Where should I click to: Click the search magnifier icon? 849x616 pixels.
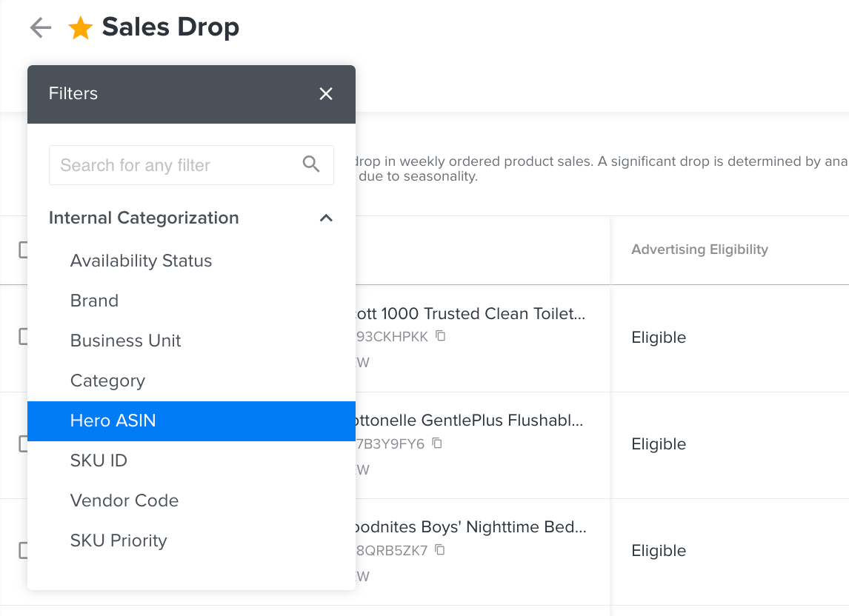(311, 164)
